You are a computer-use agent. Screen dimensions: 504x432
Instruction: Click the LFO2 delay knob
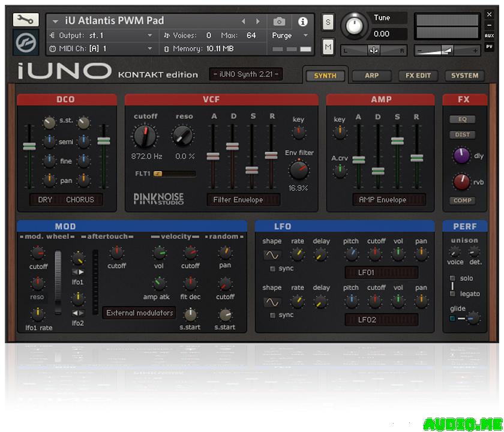[320, 302]
